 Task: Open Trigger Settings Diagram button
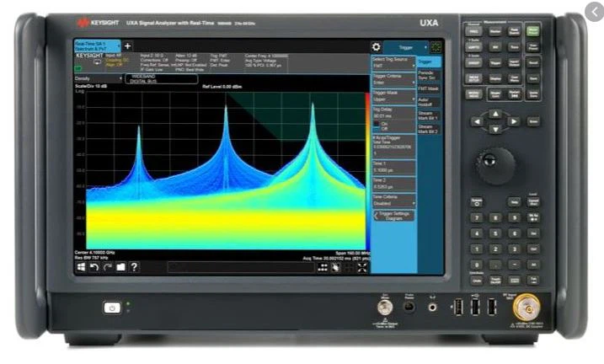pos(393,216)
